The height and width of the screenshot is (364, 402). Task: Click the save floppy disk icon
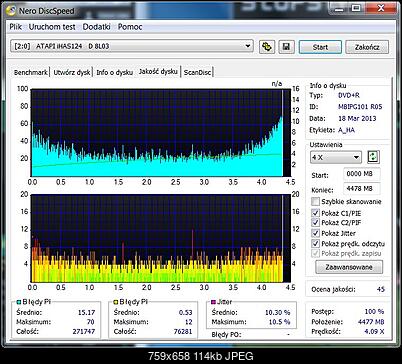286,47
